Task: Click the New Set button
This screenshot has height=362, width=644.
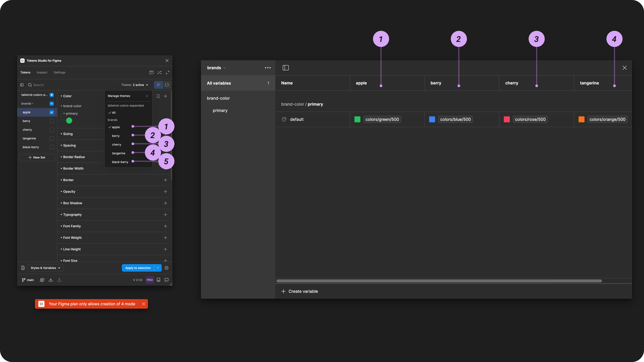Action: [x=37, y=157]
